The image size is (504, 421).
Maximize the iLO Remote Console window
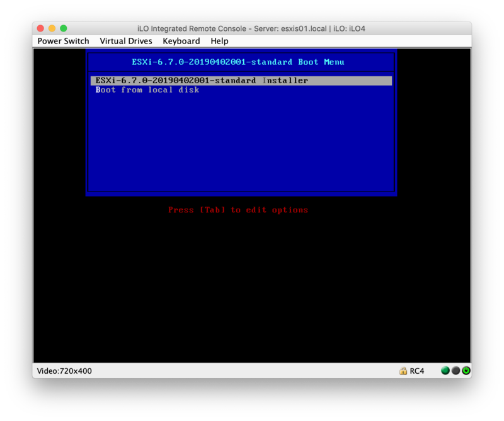pos(64,28)
